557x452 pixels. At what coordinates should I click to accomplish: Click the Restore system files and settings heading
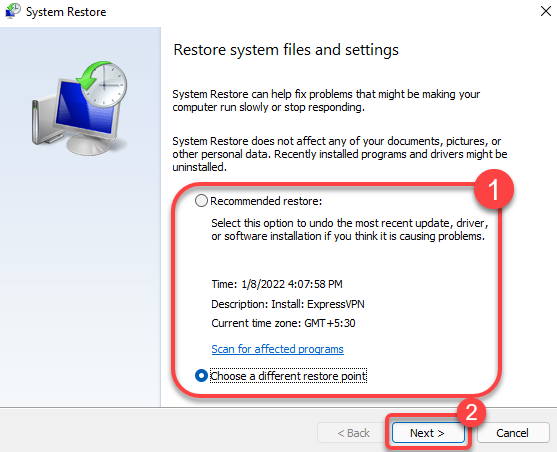pos(286,50)
